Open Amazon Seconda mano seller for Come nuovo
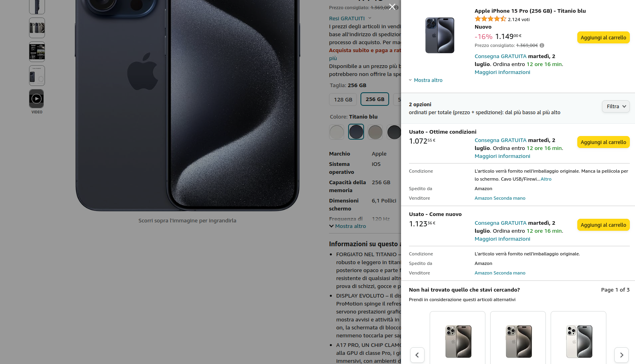635x364 pixels. click(500, 273)
